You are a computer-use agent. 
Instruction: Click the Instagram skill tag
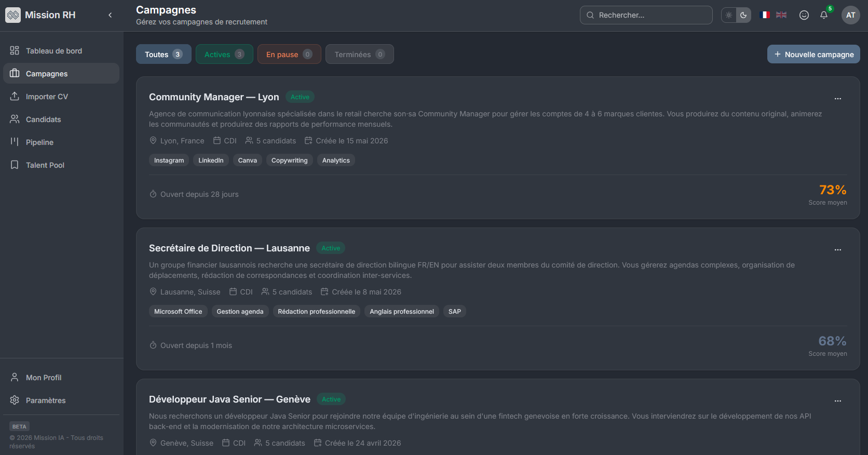tap(169, 160)
